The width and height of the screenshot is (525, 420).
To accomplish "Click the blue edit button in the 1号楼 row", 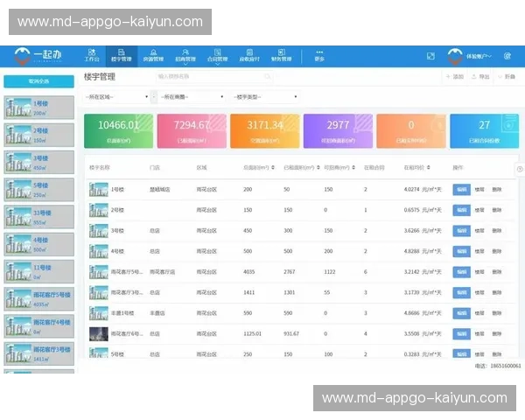I will tap(462, 190).
